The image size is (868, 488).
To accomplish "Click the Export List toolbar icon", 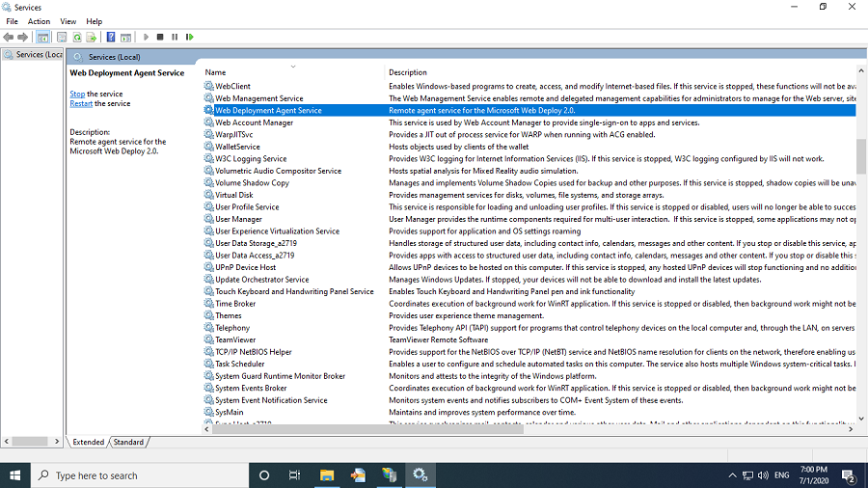I will click(x=92, y=37).
